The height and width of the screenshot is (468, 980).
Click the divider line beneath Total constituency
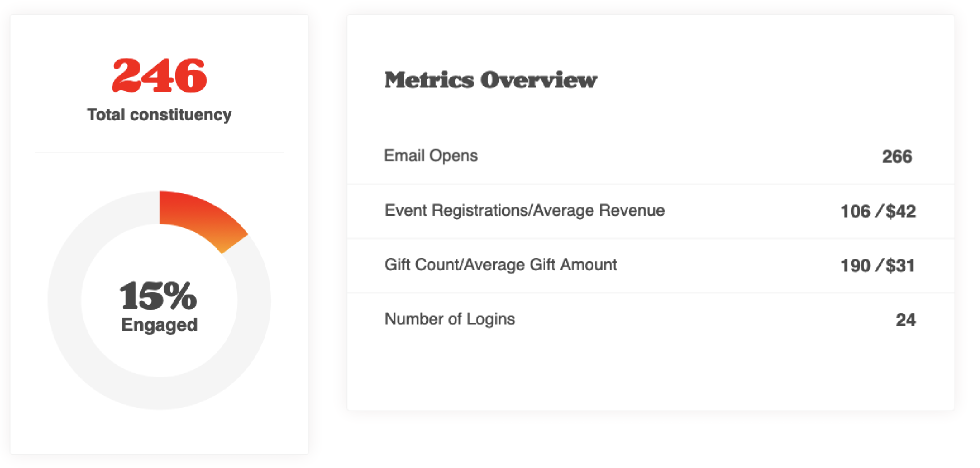click(x=159, y=152)
